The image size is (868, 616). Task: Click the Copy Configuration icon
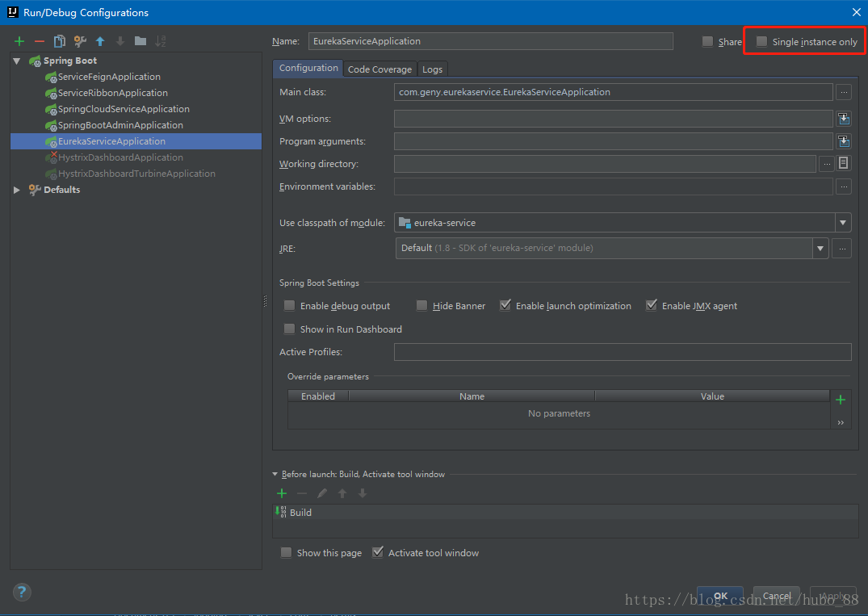tap(60, 41)
